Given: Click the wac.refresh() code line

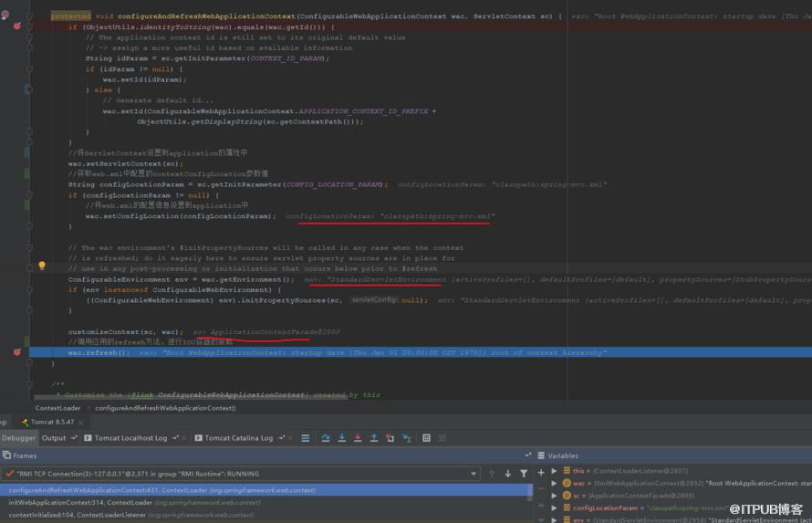Looking at the screenshot, I should tap(99, 352).
